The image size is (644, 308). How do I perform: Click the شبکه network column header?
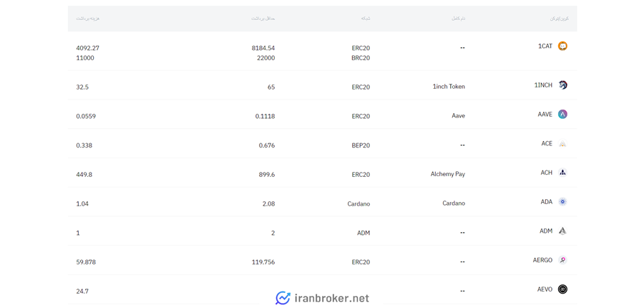click(366, 19)
